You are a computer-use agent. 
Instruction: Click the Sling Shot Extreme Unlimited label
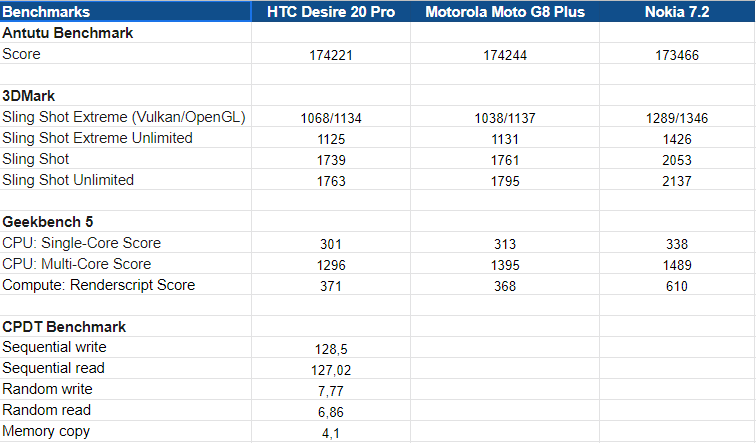coord(97,138)
